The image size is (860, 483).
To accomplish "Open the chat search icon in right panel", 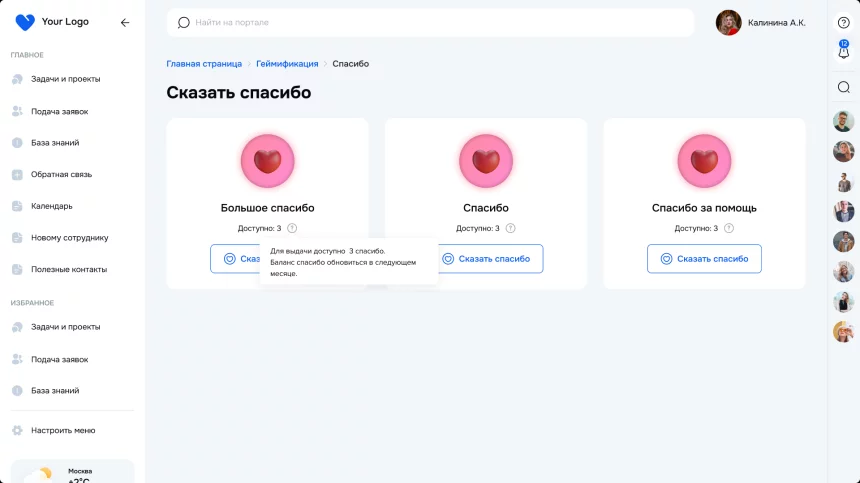I will tap(843, 87).
